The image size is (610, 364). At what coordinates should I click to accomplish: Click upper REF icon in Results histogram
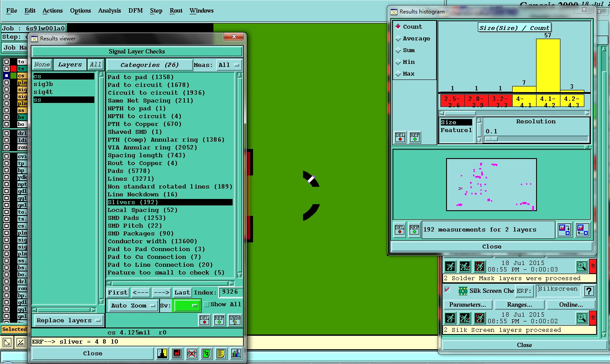click(415, 137)
